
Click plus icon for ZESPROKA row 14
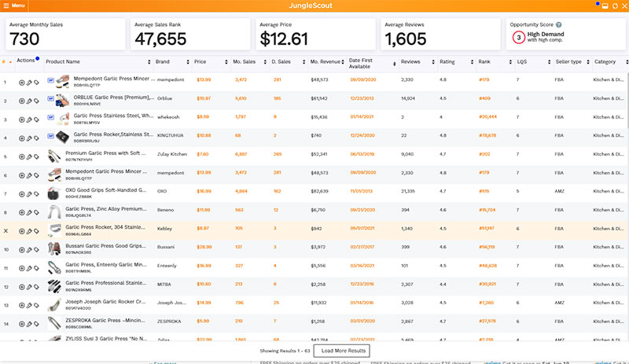[22, 324]
